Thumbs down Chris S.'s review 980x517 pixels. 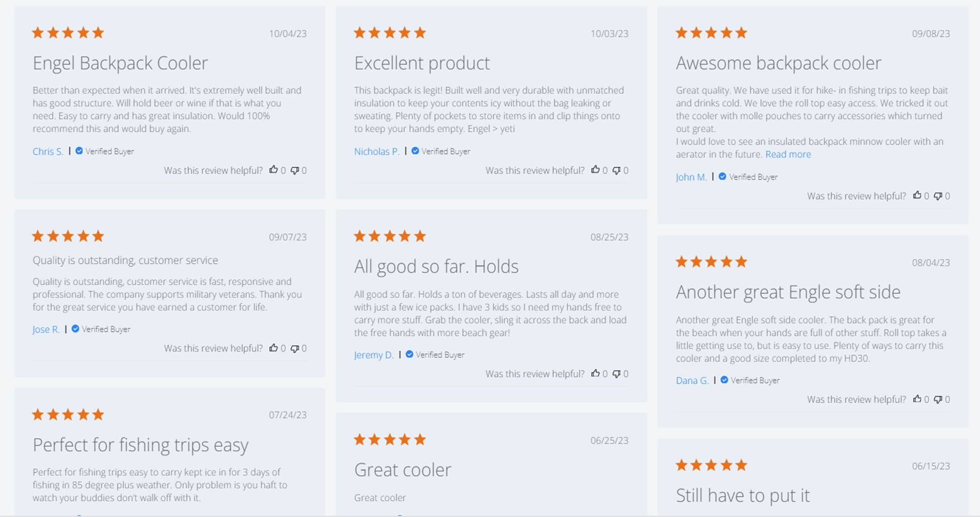pyautogui.click(x=295, y=170)
